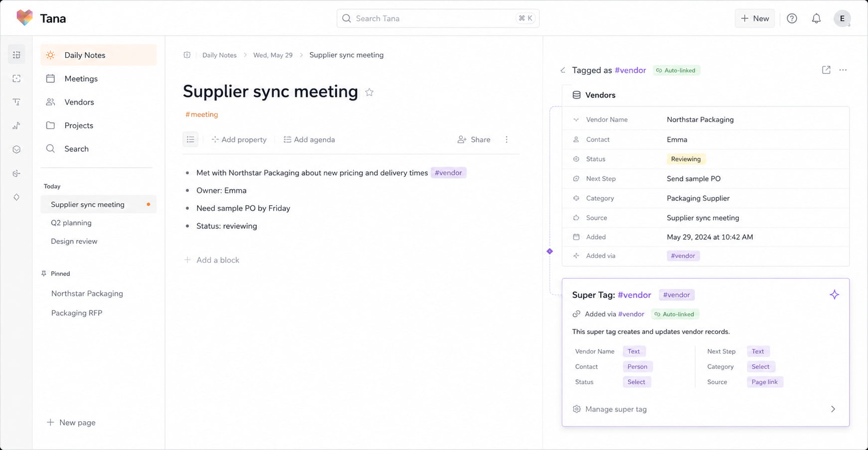Open Projects in the sidebar
This screenshot has width=868, height=450.
pyautogui.click(x=98, y=125)
